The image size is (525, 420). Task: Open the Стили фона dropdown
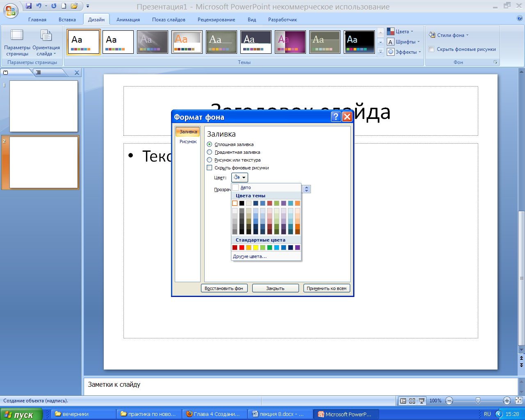tap(448, 35)
